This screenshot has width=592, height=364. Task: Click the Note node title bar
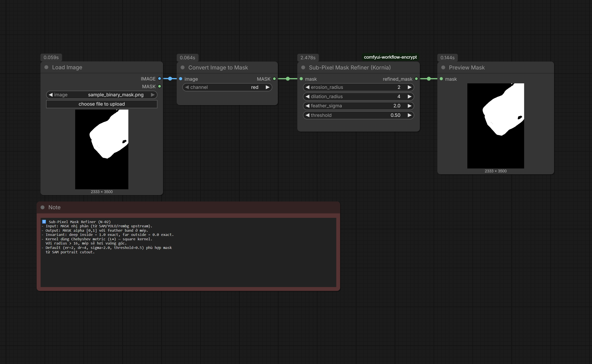point(188,207)
